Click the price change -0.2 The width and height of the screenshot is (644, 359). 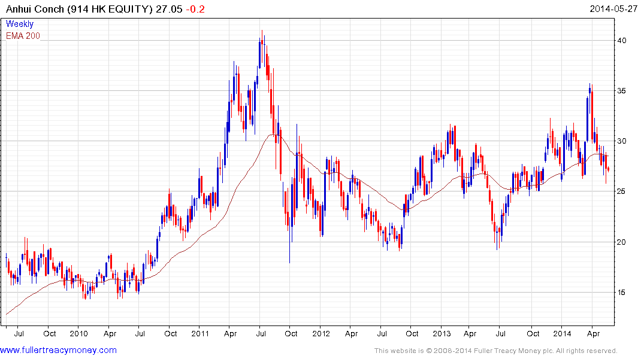click(x=195, y=9)
